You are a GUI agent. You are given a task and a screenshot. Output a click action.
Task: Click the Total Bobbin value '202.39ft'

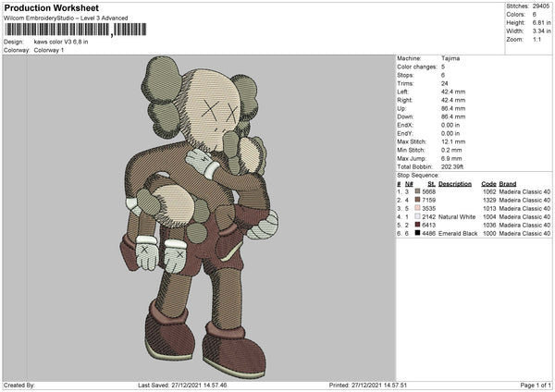(x=452, y=166)
